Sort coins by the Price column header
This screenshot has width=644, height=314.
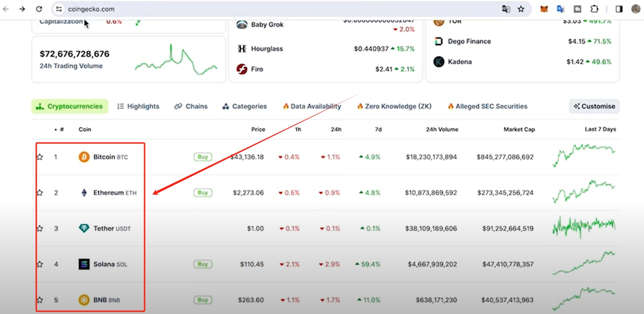click(x=258, y=130)
